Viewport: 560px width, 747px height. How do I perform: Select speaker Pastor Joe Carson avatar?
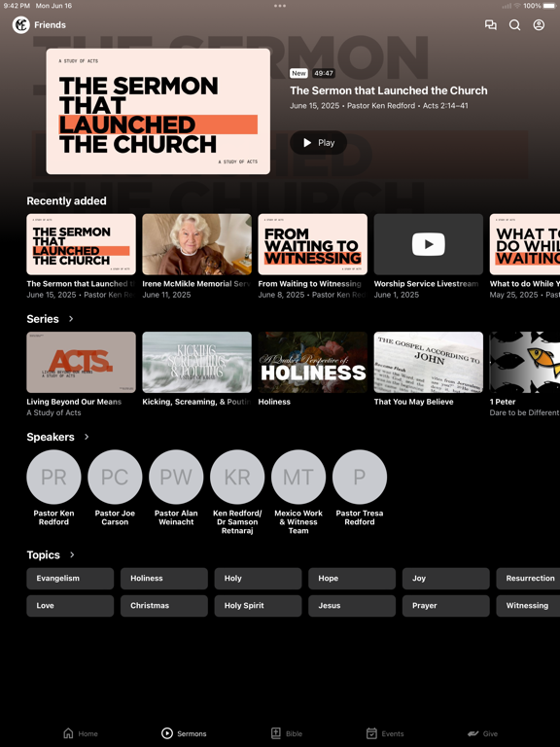[115, 477]
